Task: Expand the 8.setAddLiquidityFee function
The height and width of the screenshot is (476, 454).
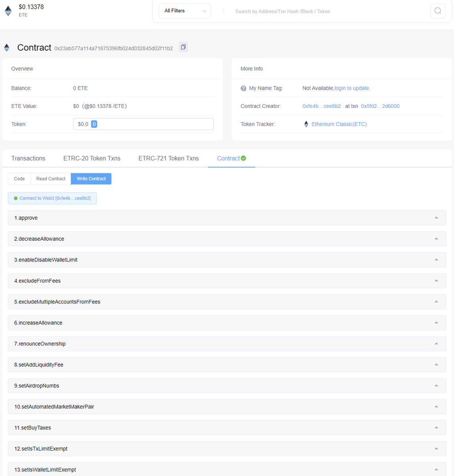Action: (x=227, y=365)
